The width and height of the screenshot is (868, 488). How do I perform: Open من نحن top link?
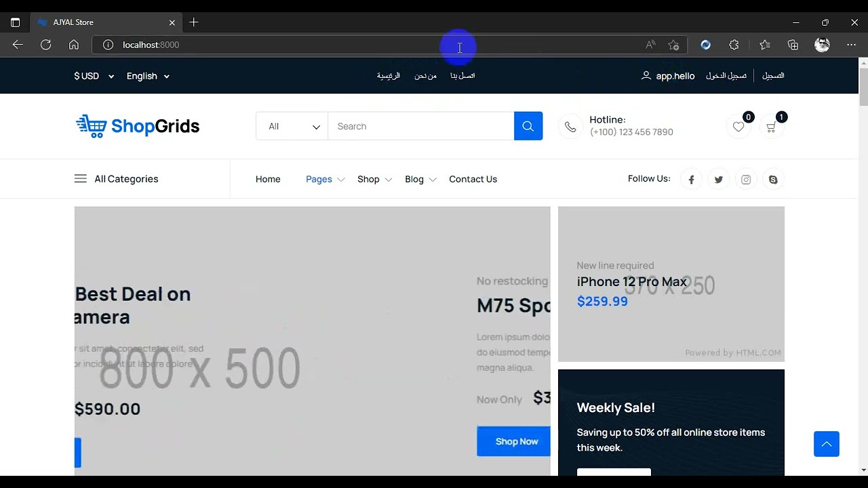coord(425,76)
